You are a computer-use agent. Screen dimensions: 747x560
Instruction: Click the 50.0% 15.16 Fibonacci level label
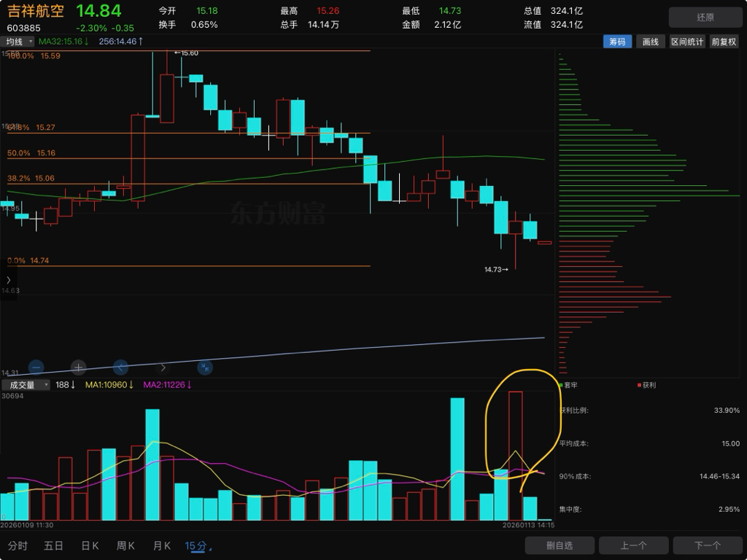pos(31,153)
